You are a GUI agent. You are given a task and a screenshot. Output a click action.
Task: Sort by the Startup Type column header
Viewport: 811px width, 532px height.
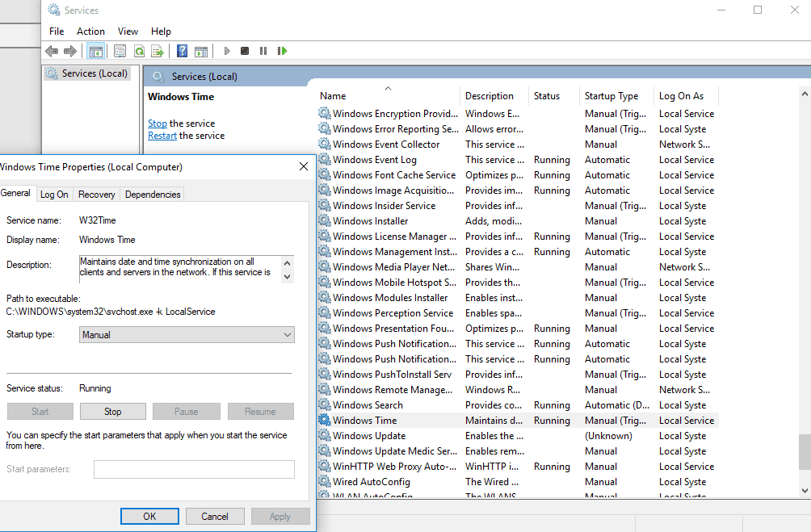pyautogui.click(x=616, y=95)
